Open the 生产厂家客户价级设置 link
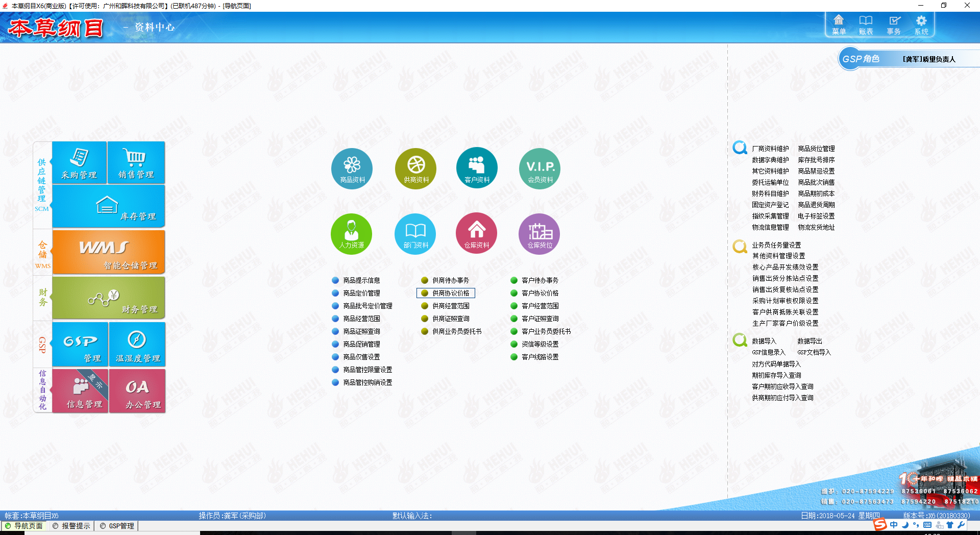This screenshot has width=980, height=535. pyautogui.click(x=785, y=323)
